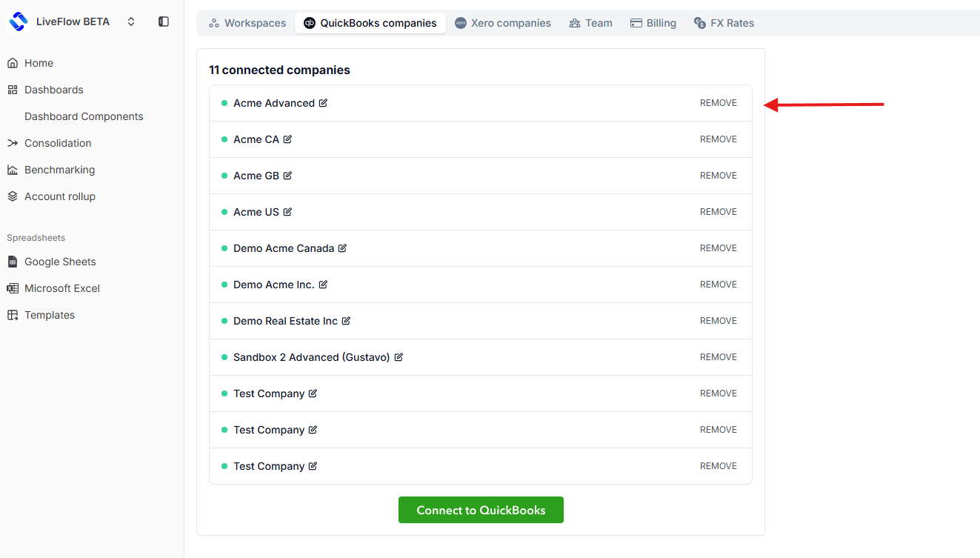Screen dimensions: 980x558
Task: Remove Demo Real Estate Inc
Action: tap(719, 321)
